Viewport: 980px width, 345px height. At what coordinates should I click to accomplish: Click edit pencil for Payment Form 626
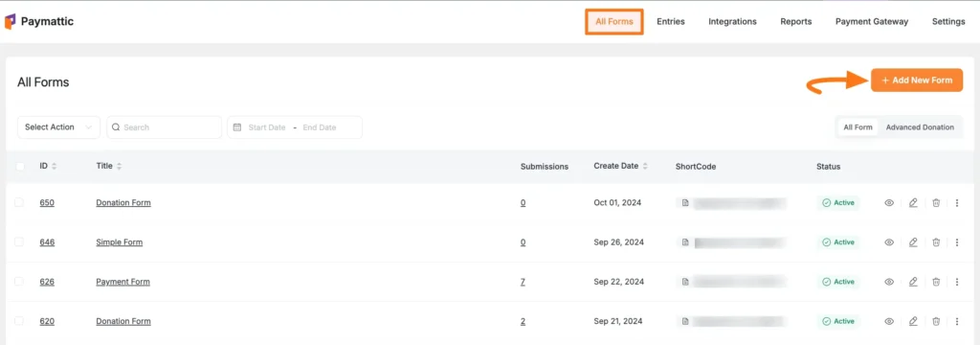tap(913, 282)
